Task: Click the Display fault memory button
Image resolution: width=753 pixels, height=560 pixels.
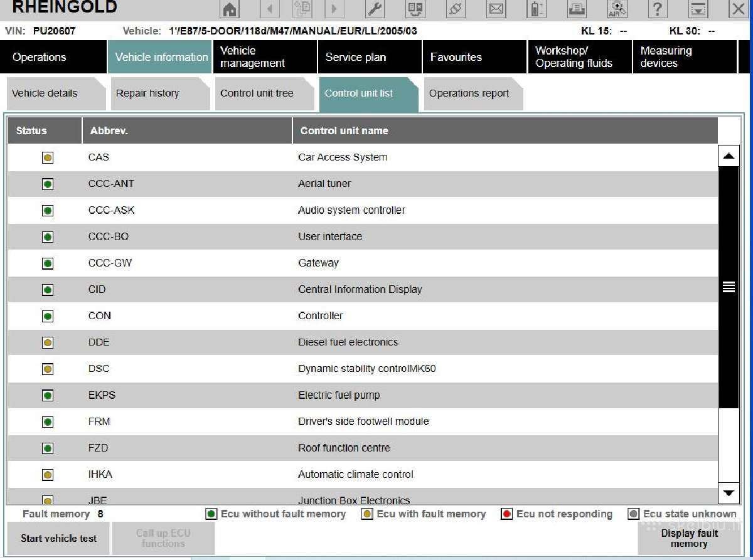Action: click(x=689, y=538)
